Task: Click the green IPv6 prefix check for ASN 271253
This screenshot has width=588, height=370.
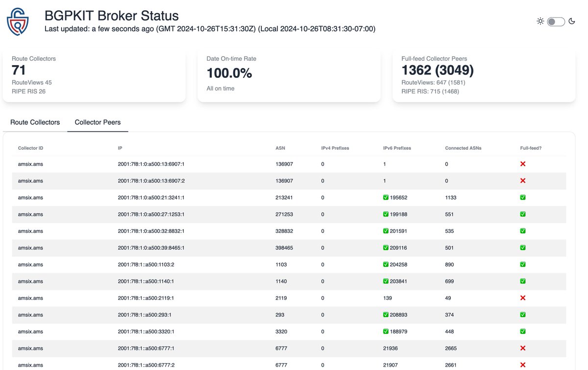Action: click(x=386, y=214)
